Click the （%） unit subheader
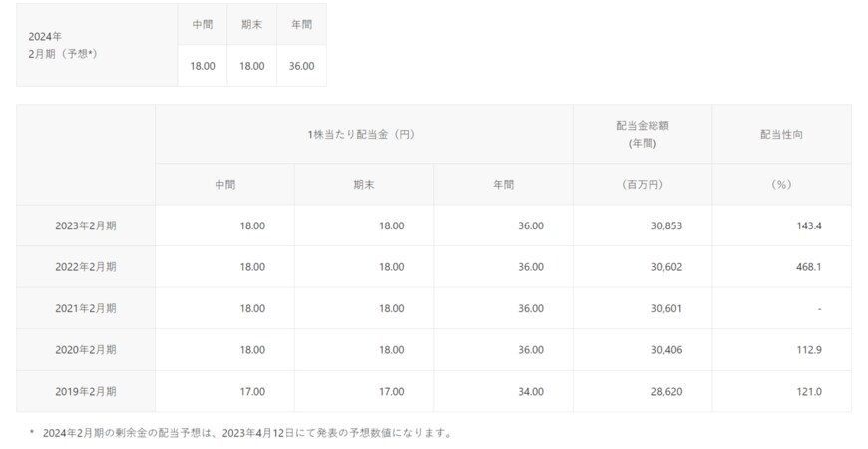The image size is (868, 449). [781, 185]
